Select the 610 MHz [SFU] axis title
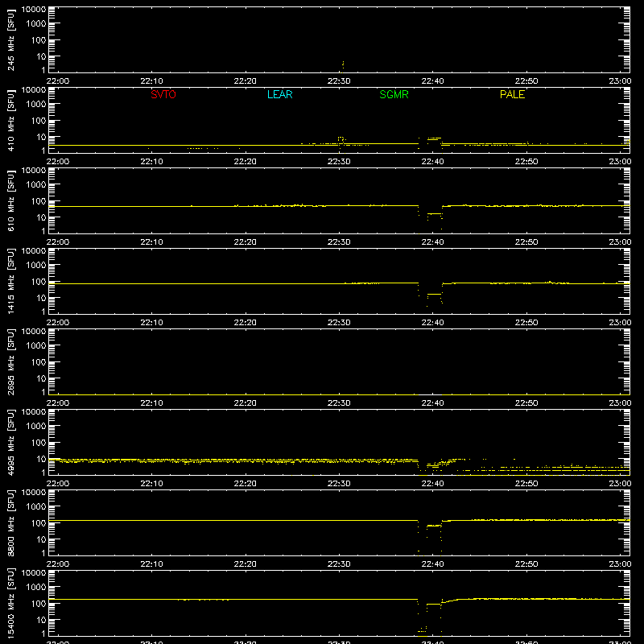This screenshot has width=644, height=644. click(x=10, y=200)
